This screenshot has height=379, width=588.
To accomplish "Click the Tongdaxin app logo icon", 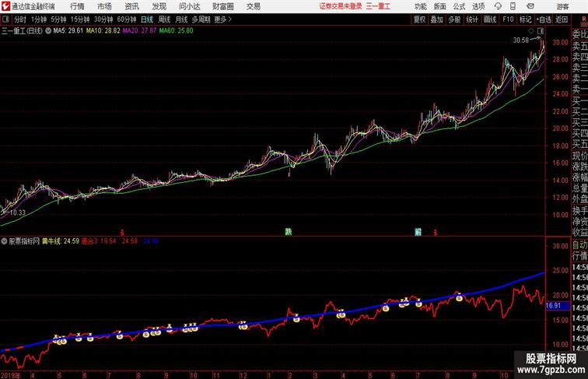I will pos(5,6).
